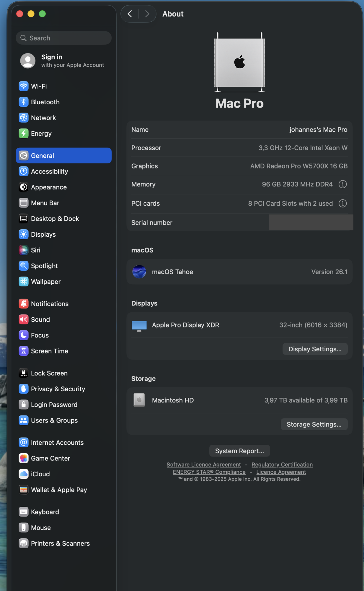Open Accessibility icon in sidebar
The image size is (364, 591).
point(24,171)
